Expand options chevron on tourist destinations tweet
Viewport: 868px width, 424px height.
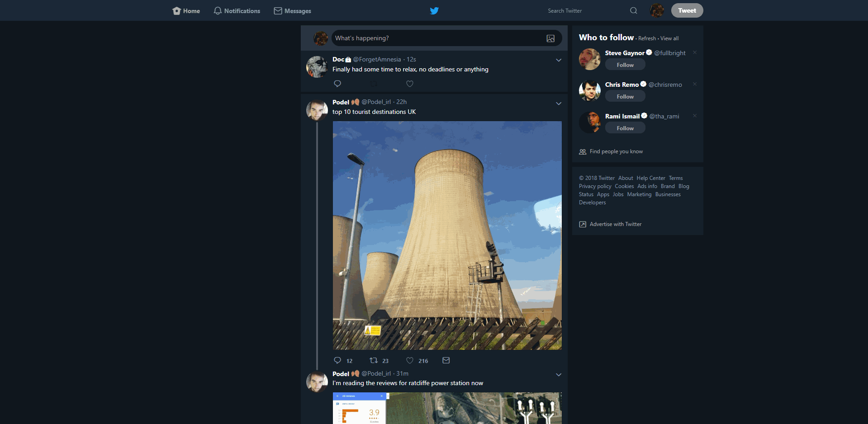click(559, 104)
